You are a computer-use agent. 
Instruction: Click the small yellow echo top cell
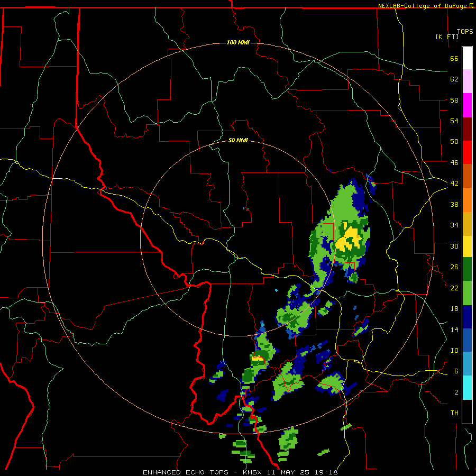coord(258,358)
